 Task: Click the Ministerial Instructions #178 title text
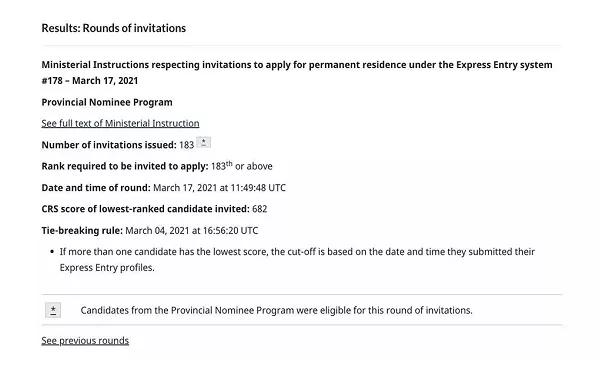click(297, 72)
